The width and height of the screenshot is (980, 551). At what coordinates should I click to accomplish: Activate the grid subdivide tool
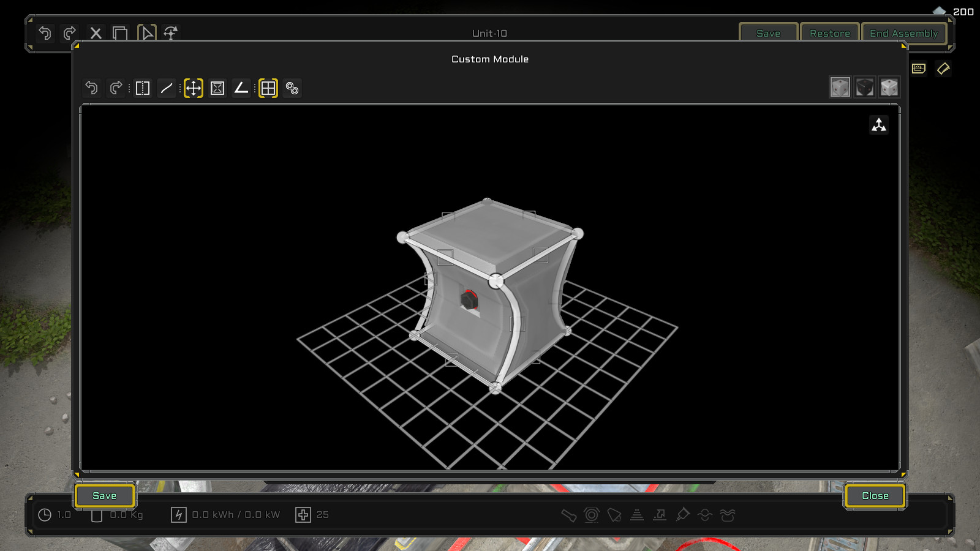268,88
